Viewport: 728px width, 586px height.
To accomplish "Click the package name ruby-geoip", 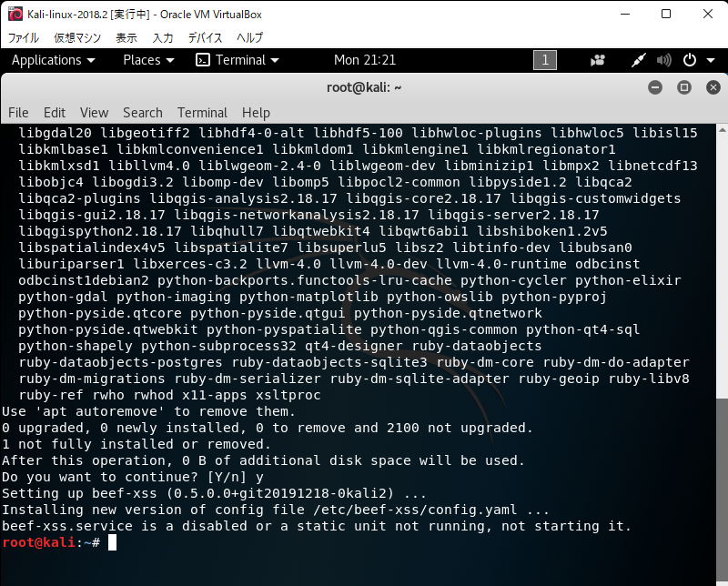I will 559,379.
